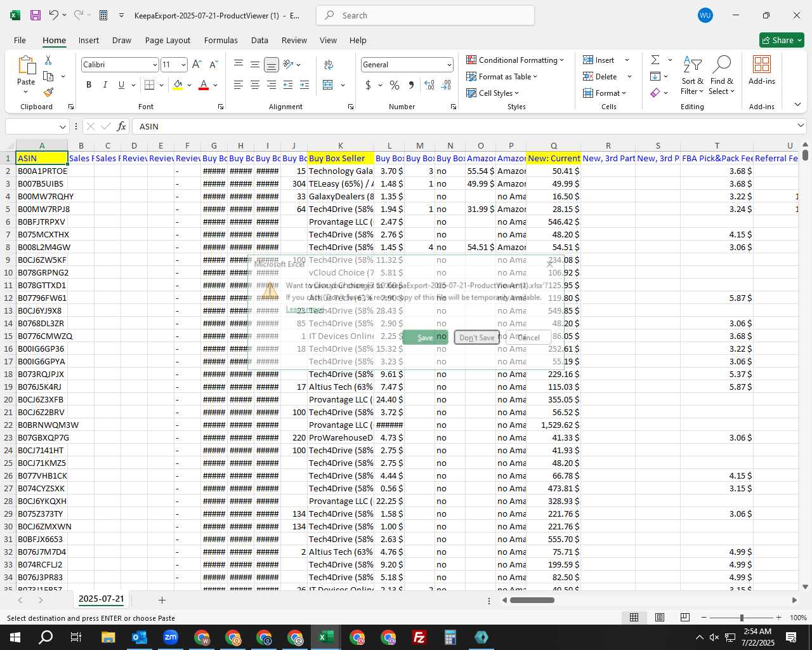
Task: Open the Add-ins icon
Action: [762, 70]
